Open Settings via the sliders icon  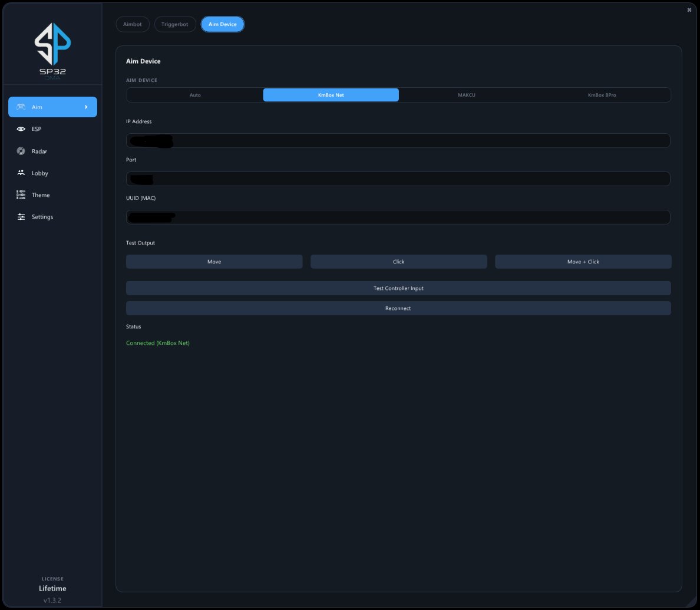pyautogui.click(x=21, y=216)
